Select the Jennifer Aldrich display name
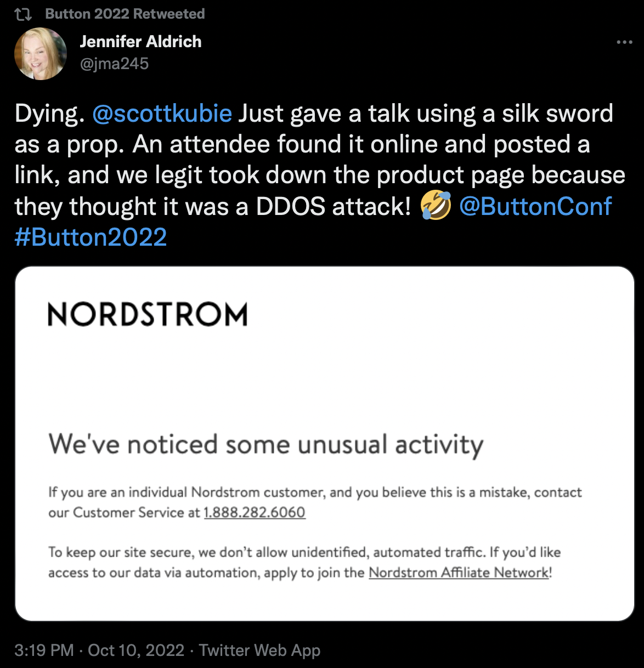The width and height of the screenshot is (644, 668). (x=140, y=42)
